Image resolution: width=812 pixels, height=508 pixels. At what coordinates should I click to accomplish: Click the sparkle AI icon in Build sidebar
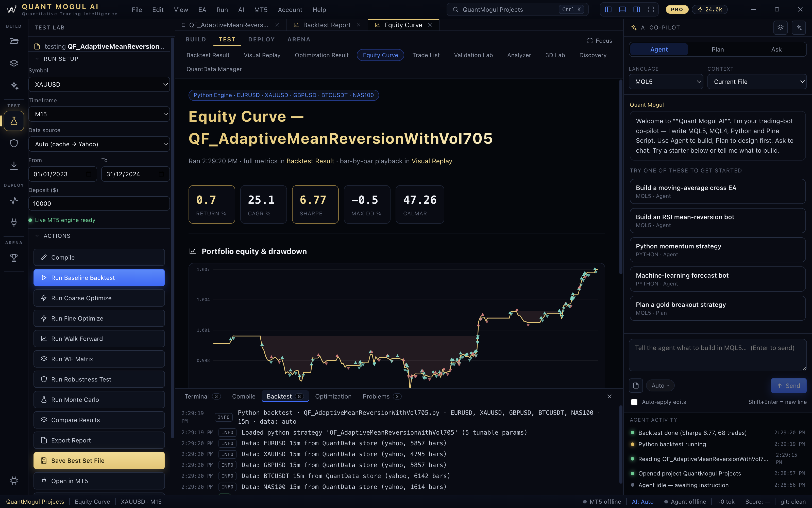tap(14, 86)
